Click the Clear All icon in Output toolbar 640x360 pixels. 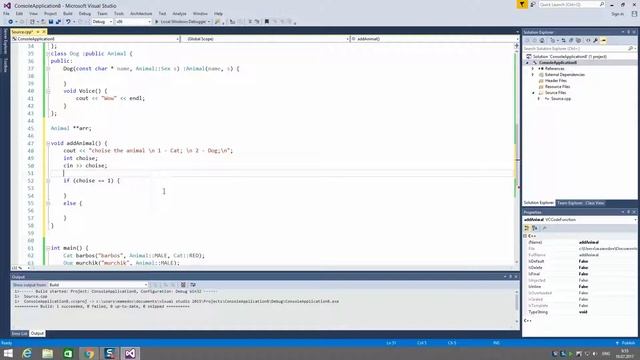pyautogui.click(x=183, y=285)
